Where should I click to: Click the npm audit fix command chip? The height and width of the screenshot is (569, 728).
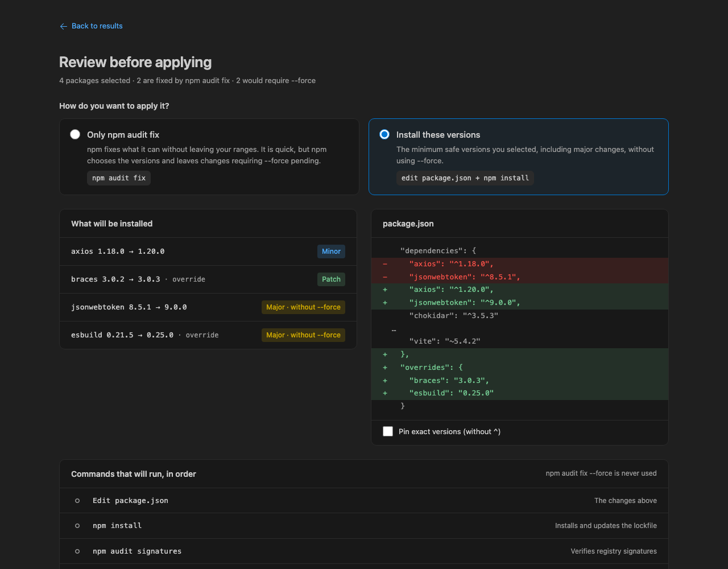119,178
